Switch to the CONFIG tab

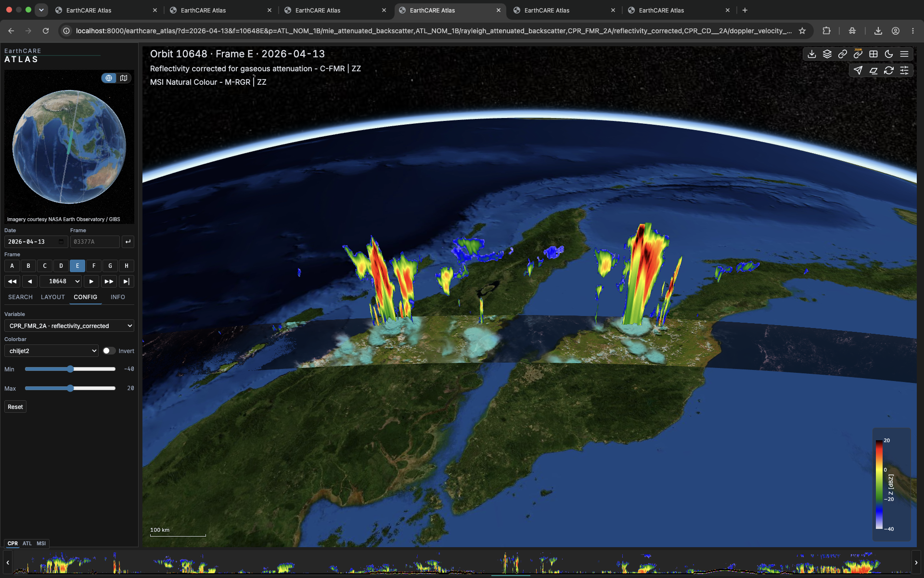[x=86, y=297]
